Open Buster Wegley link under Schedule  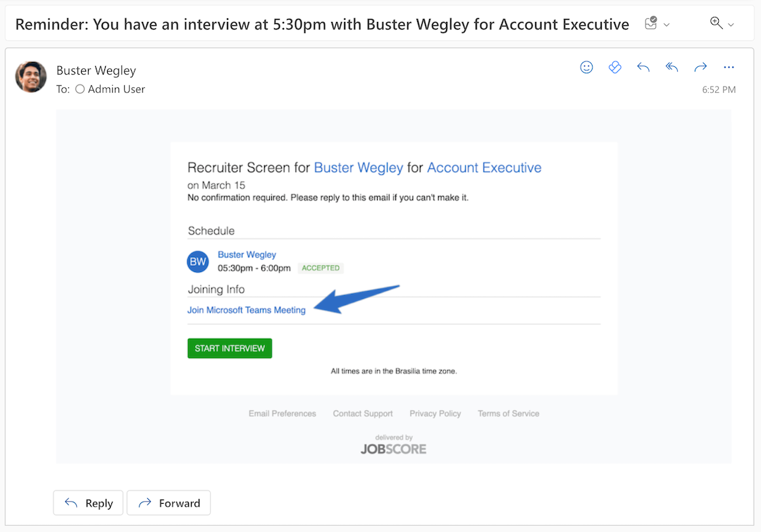tap(247, 254)
